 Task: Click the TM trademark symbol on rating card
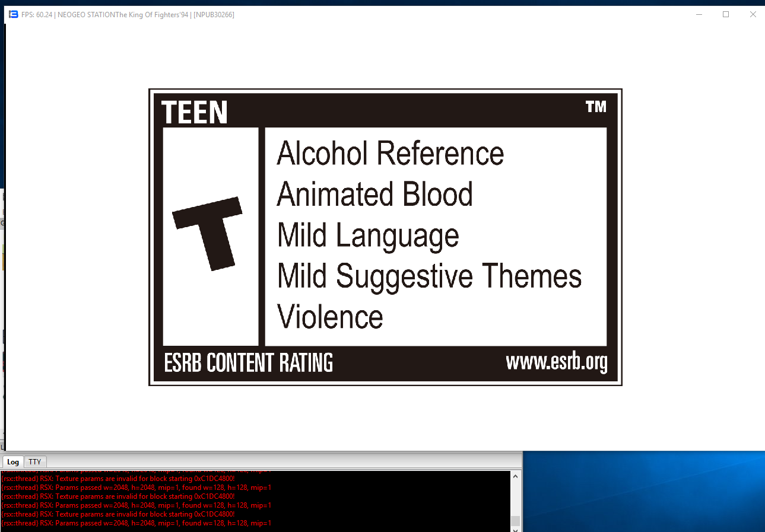[595, 107]
